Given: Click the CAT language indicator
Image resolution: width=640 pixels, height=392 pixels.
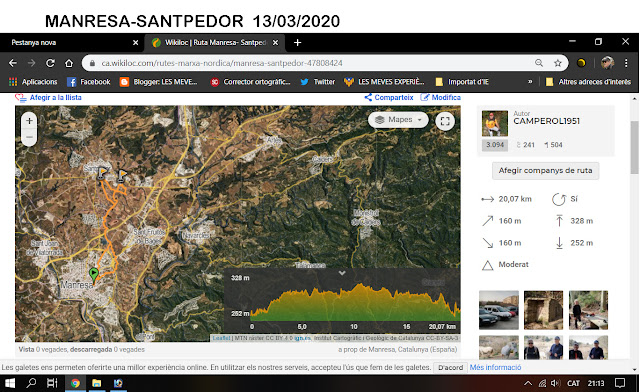Looking at the screenshot, I should tap(573, 383).
